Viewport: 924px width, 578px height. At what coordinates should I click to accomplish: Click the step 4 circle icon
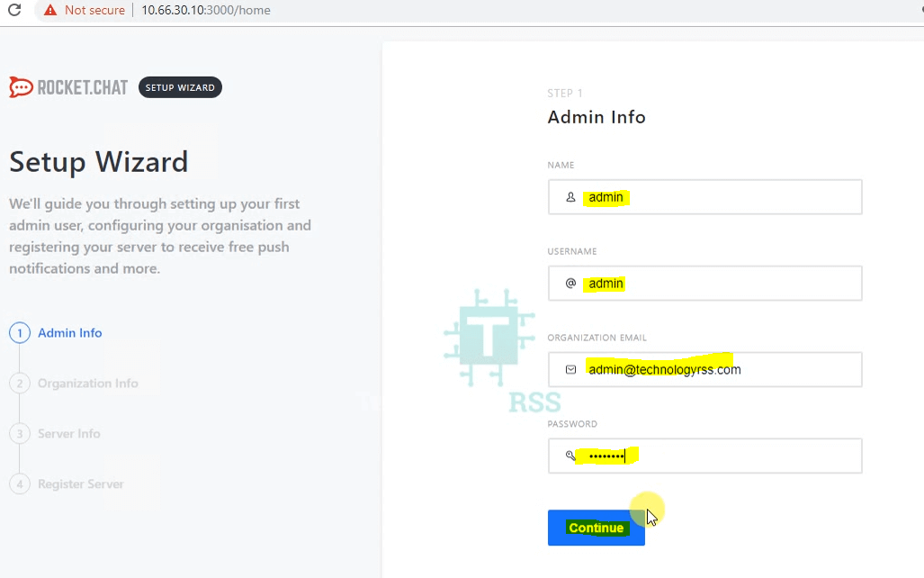click(20, 484)
